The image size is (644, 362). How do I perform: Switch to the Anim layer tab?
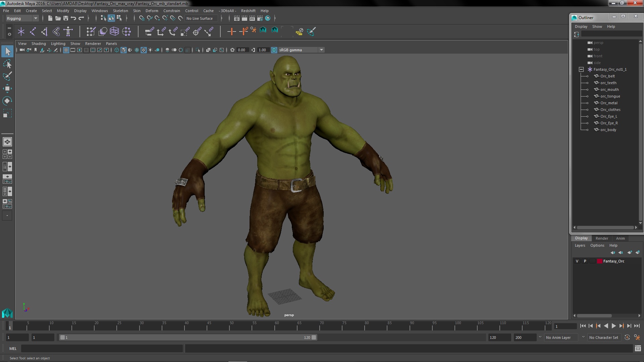point(620,238)
